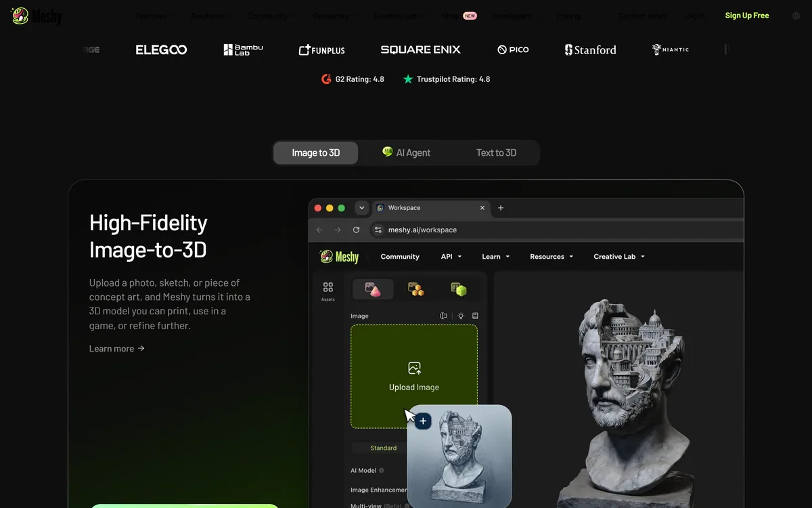Select the pink cone Image-to-3D mode icon
Image resolution: width=812 pixels, height=508 pixels.
(373, 289)
